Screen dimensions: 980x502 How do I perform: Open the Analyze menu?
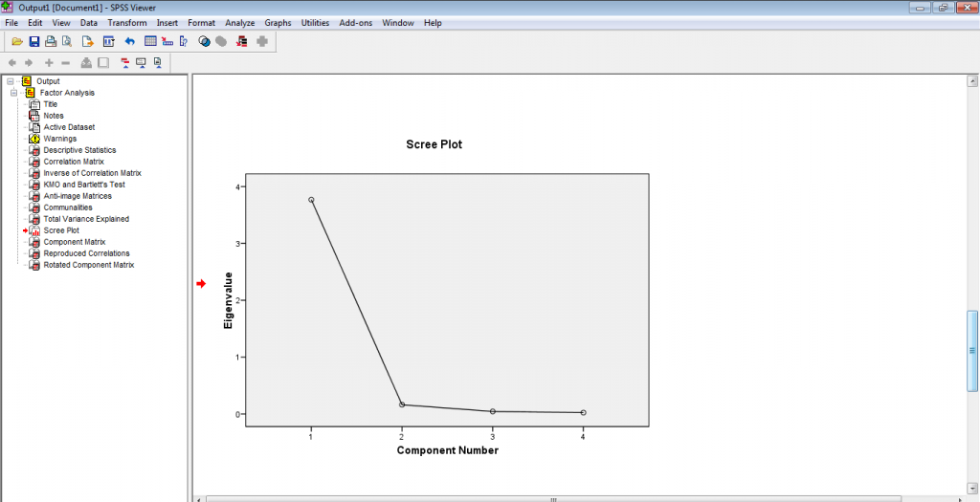(x=239, y=22)
